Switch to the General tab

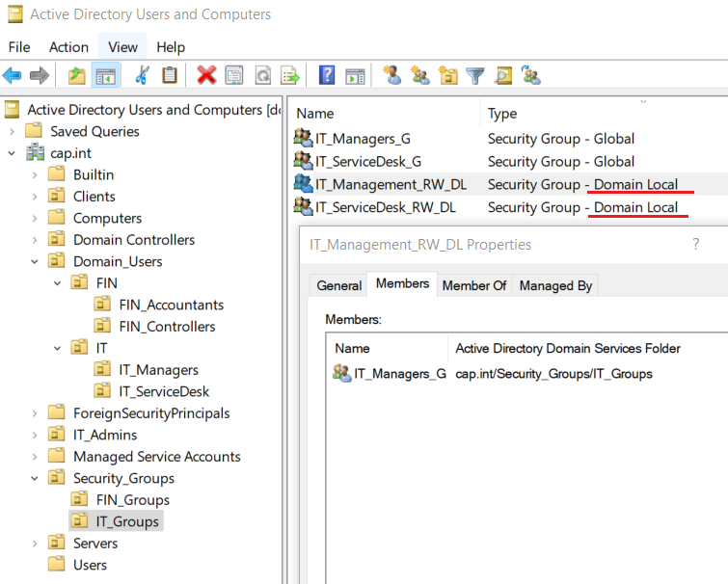[x=338, y=285]
